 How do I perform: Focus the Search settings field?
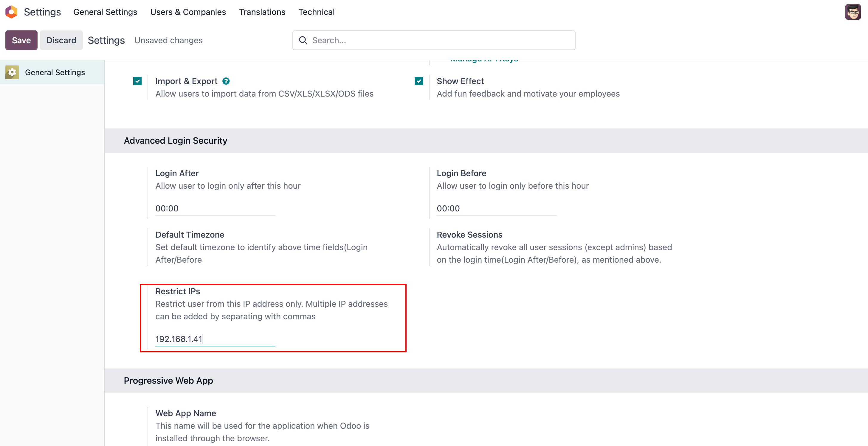click(x=434, y=41)
